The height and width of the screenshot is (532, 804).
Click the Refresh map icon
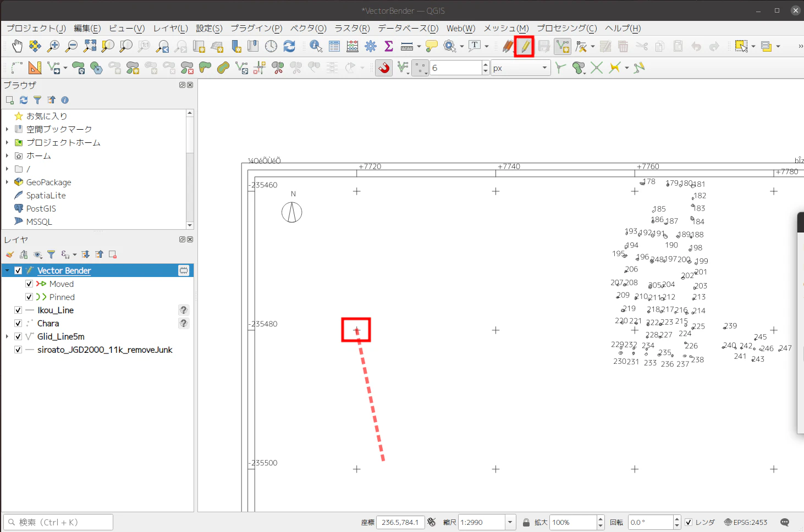coord(289,46)
